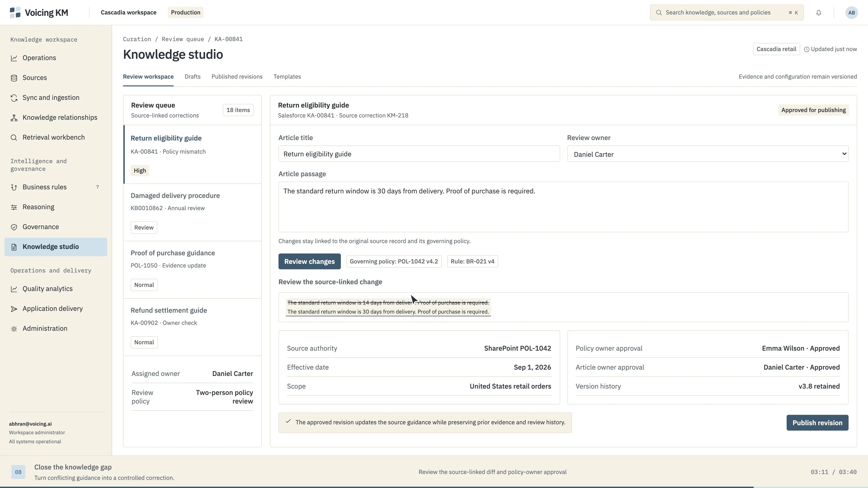868x488 pixels.
Task: Click the Sources database icon
Action: (x=14, y=78)
